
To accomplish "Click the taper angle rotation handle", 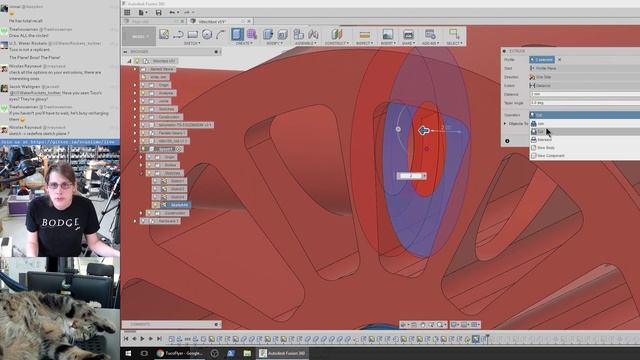I will (398, 129).
